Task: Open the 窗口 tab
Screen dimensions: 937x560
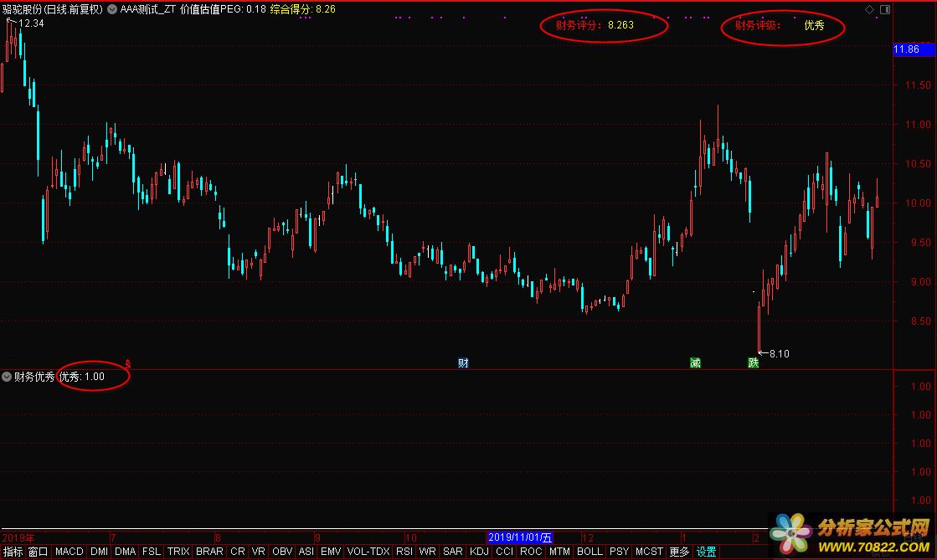Action: point(38,552)
